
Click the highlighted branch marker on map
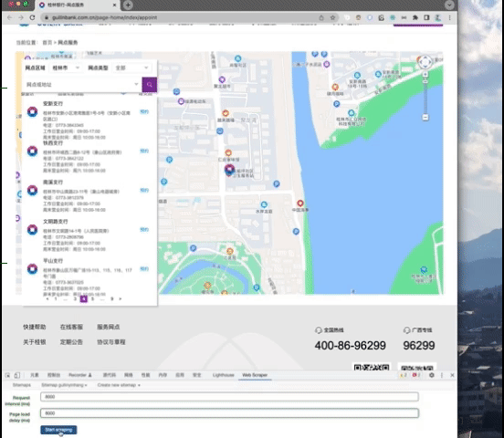click(x=229, y=170)
